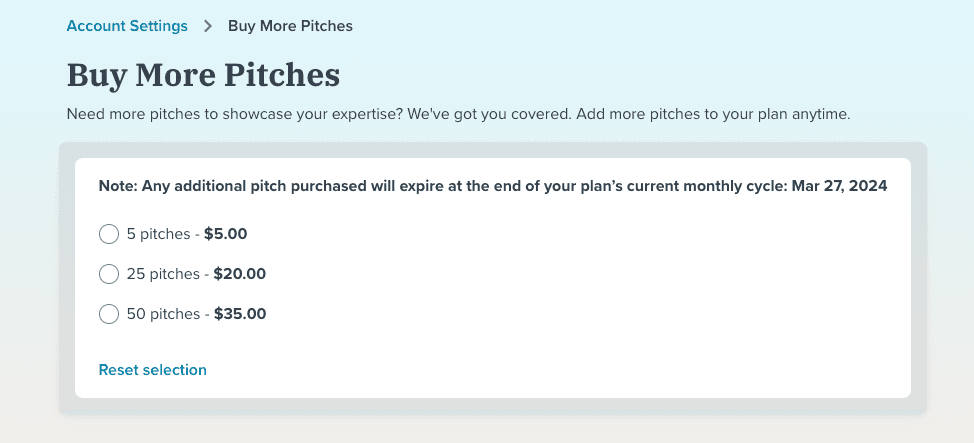The height and width of the screenshot is (443, 974).
Task: Click the $20.00 price
Action: (240, 274)
